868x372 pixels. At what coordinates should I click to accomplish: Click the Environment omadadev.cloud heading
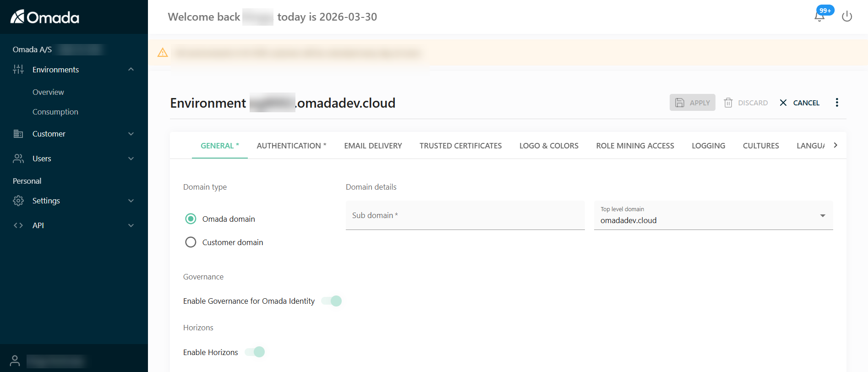pos(283,103)
